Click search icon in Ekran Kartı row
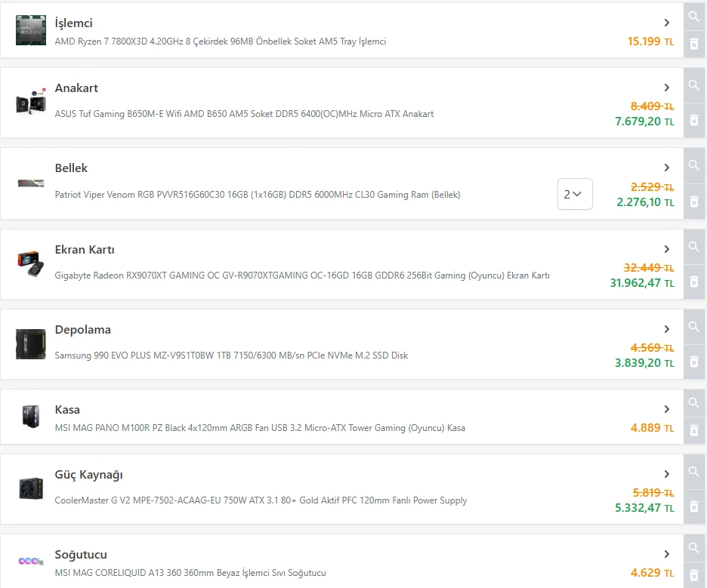Screen dimensions: 707x588 (x=694, y=247)
